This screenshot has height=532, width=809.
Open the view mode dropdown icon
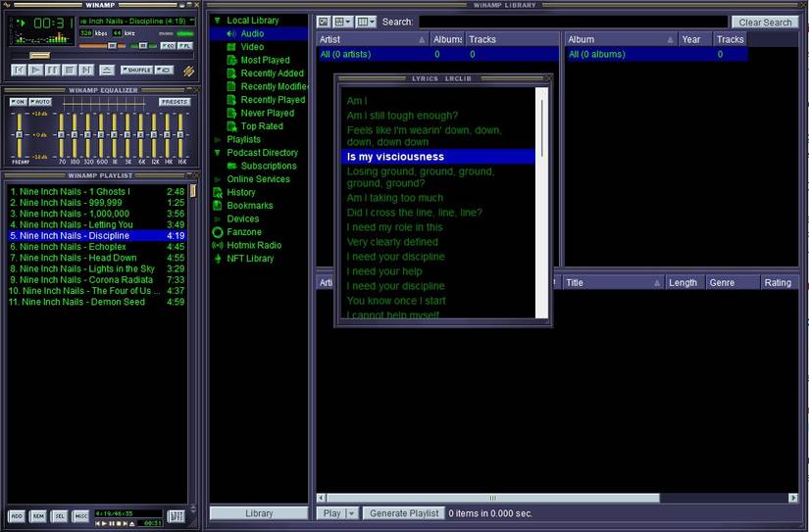click(x=342, y=22)
